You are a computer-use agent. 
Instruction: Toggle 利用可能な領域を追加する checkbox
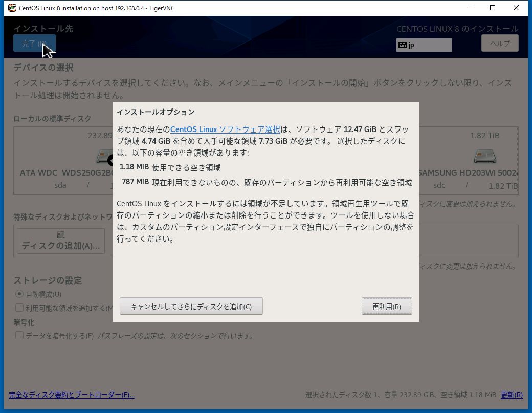pos(19,308)
